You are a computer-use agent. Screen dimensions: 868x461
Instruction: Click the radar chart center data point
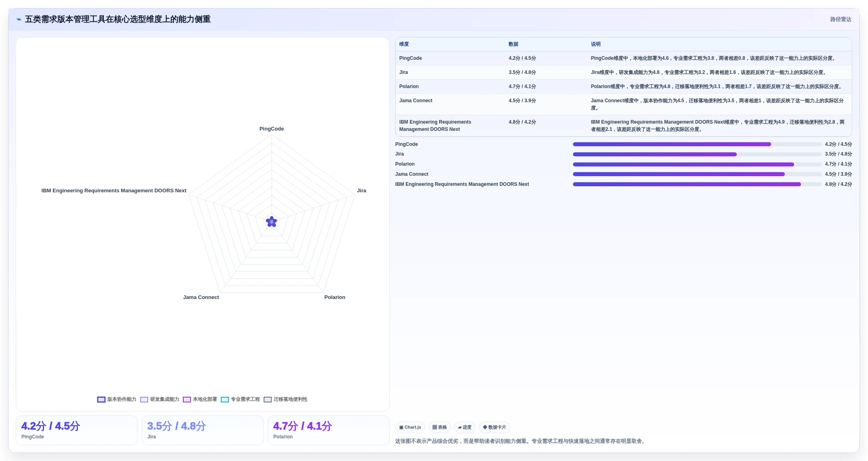pos(272,221)
